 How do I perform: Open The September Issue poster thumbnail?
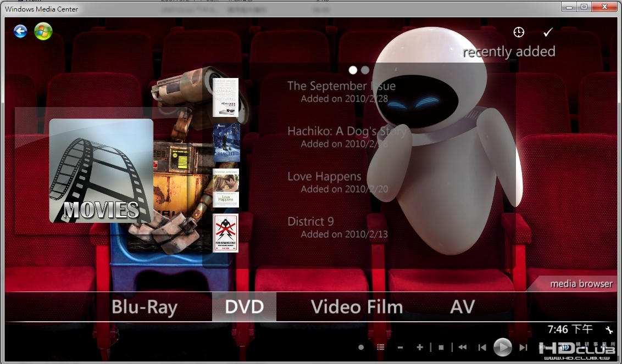pos(226,98)
